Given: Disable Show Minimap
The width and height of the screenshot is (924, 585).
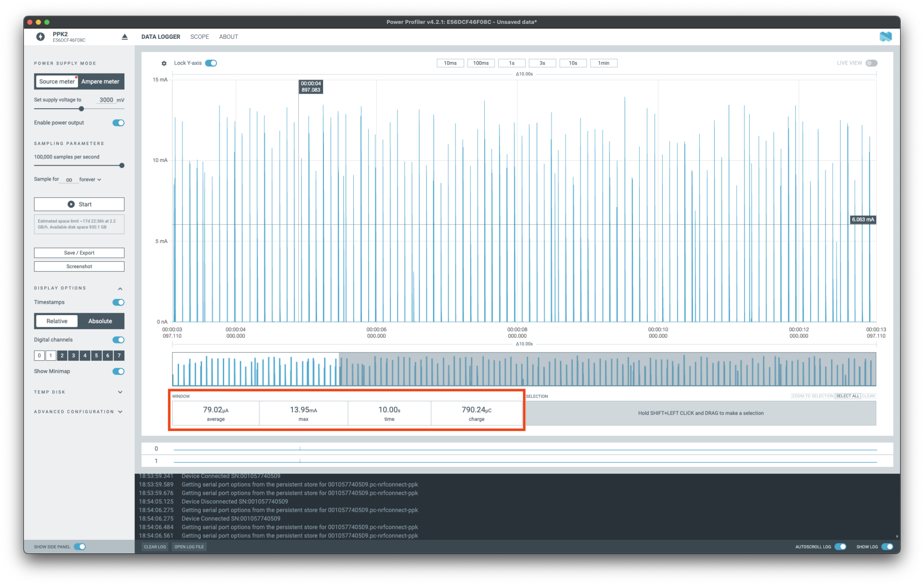Looking at the screenshot, I should [118, 371].
